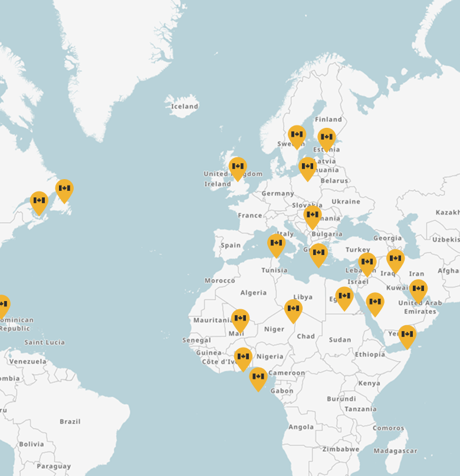Click the map marker over Greece
The height and width of the screenshot is (476, 460).
point(318,254)
